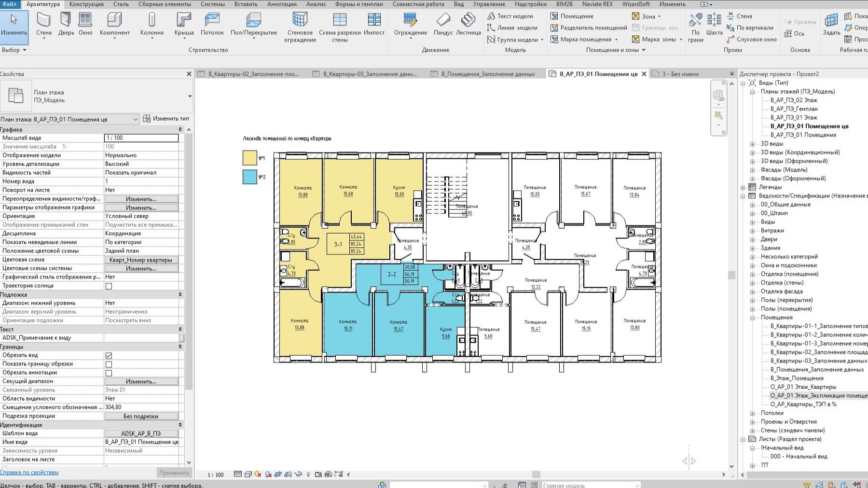Enable Показать границу обрезки checkbox
The height and width of the screenshot is (488, 868).
click(109, 364)
